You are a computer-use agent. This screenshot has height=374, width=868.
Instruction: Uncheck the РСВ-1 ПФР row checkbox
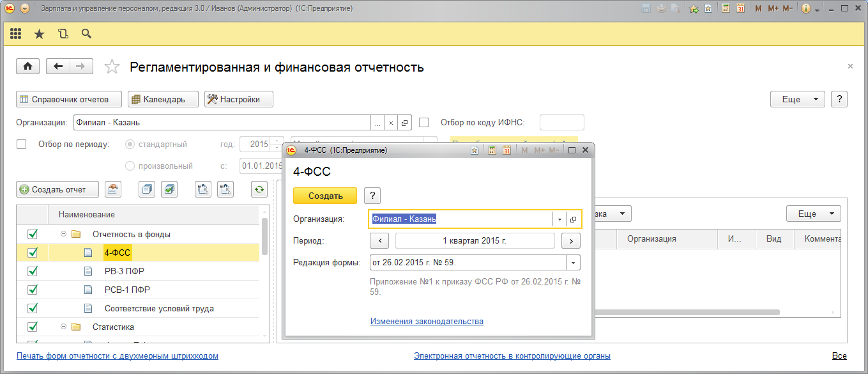[33, 290]
